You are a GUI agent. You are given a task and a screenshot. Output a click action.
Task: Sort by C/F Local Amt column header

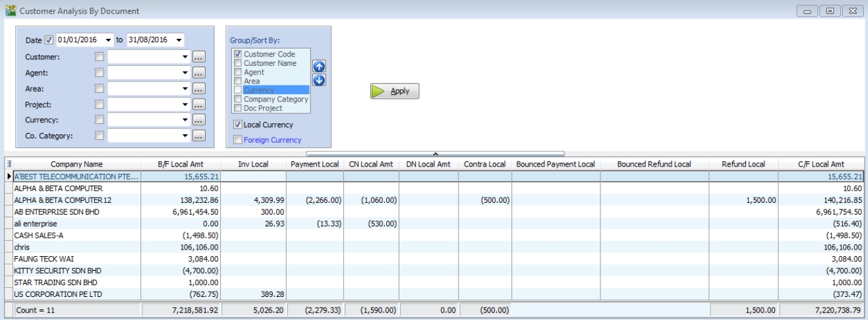click(822, 164)
